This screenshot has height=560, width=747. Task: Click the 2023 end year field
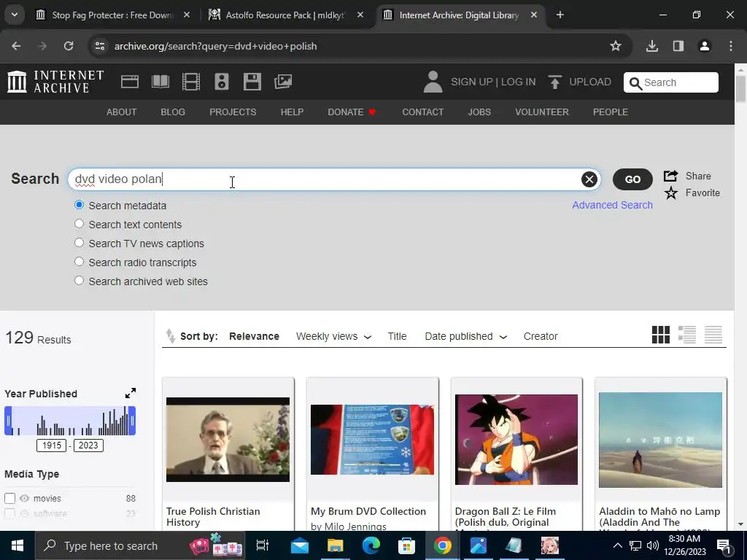tap(88, 446)
